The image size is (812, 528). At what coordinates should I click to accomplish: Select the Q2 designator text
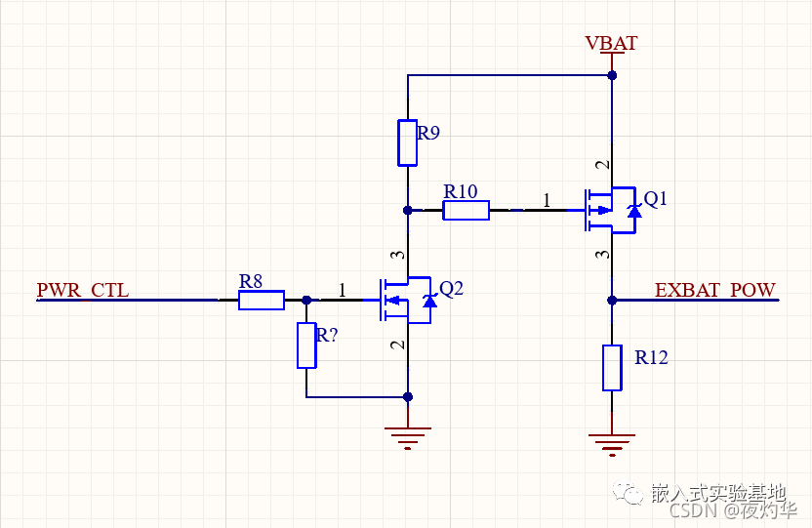click(451, 288)
